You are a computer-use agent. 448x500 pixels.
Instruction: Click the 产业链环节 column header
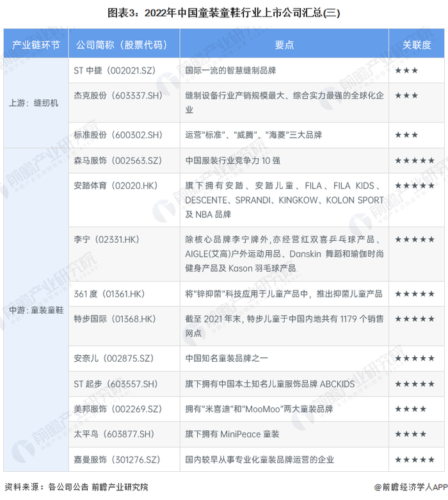pos(36,44)
